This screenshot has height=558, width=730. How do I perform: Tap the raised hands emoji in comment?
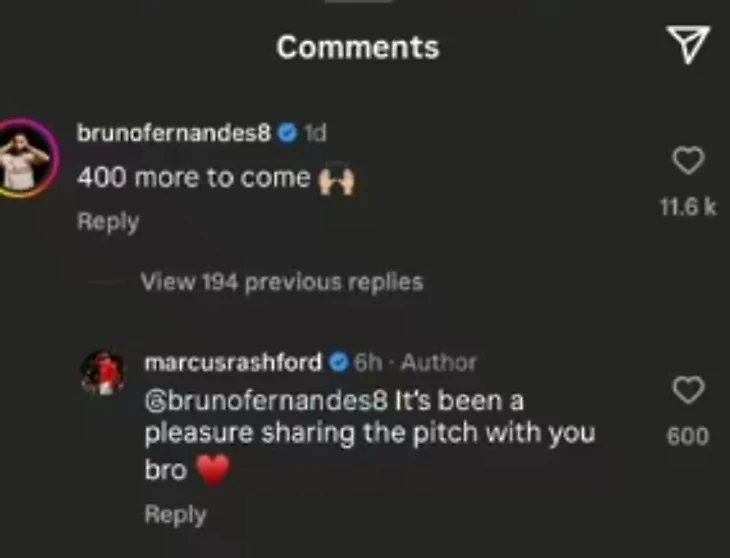pos(336,179)
